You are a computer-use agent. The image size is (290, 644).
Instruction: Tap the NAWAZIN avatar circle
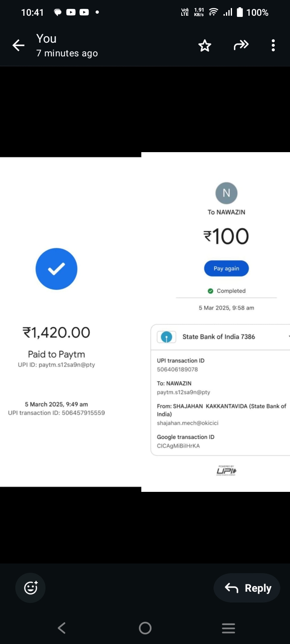point(226,193)
